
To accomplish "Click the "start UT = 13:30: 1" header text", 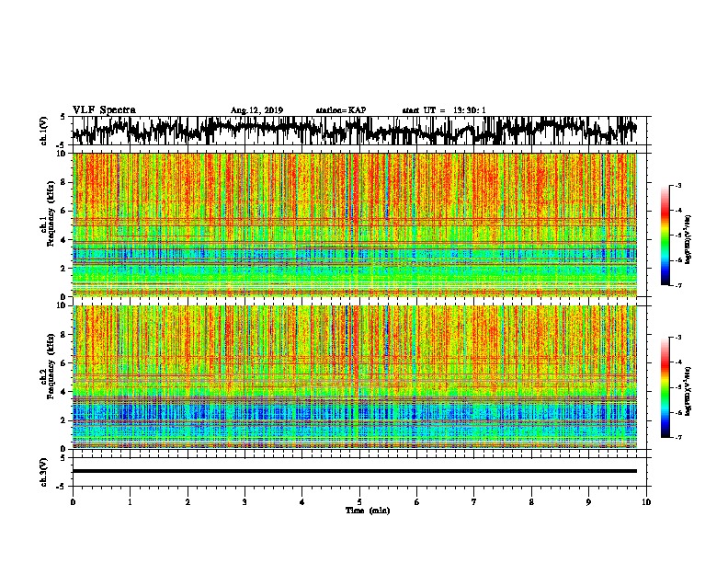I will click(444, 110).
